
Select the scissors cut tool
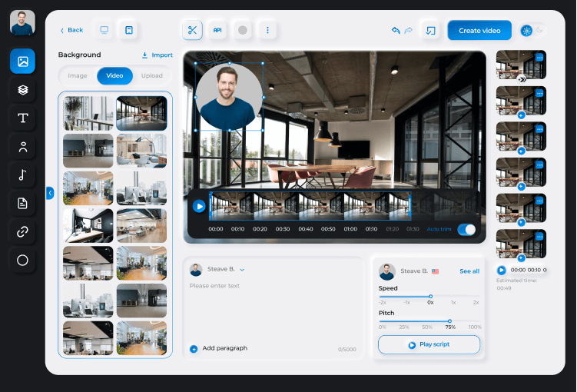192,30
